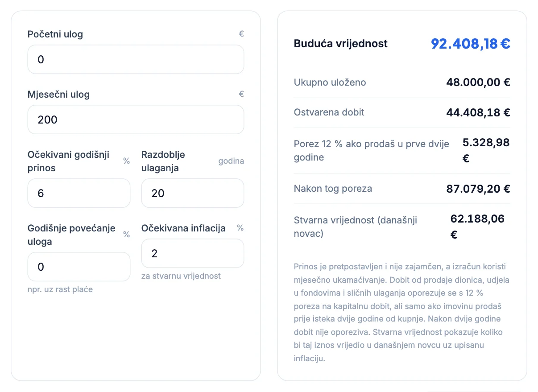Click the Ostvarena dobit label
The height and width of the screenshot is (392, 538).
329,112
